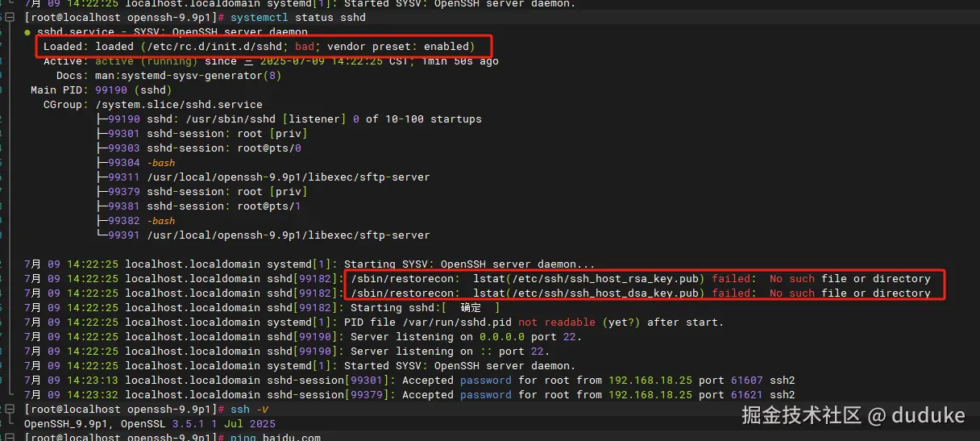Click the 'systemctl status sshd' command text

297,18
